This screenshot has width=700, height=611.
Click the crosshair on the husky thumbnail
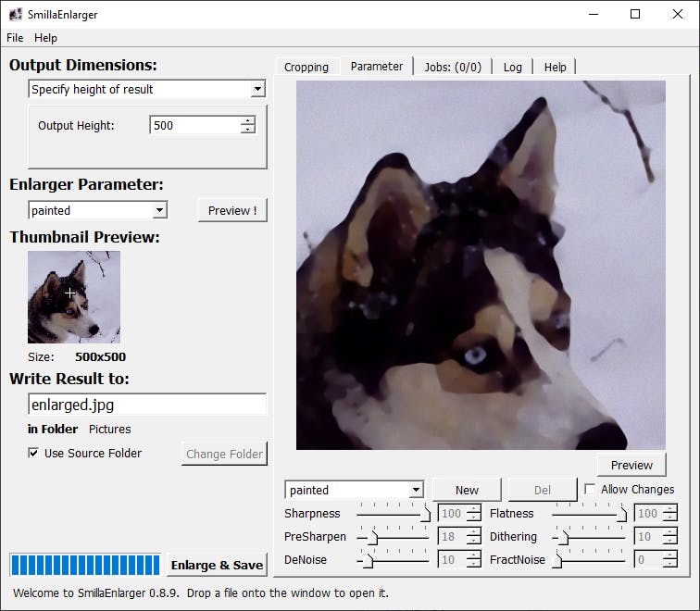(70, 293)
